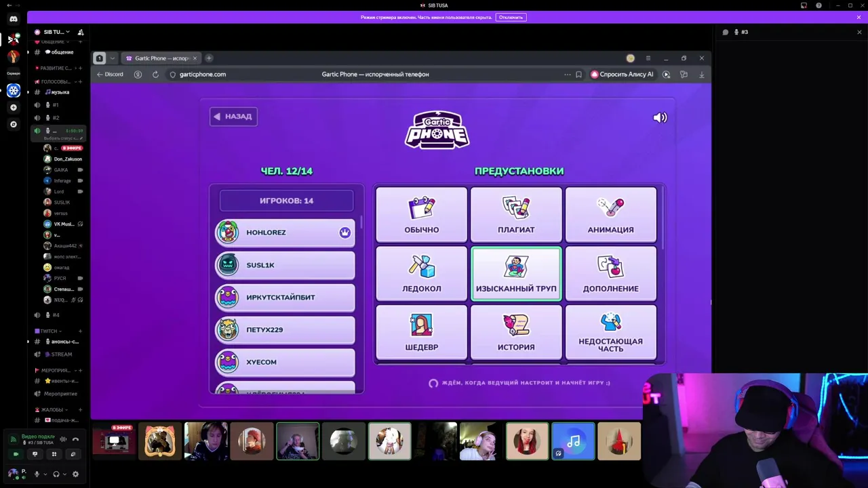Collapse the РАЗВИТИЕ С... category
Image resolution: width=868 pixels, height=488 pixels.
click(x=54, y=68)
